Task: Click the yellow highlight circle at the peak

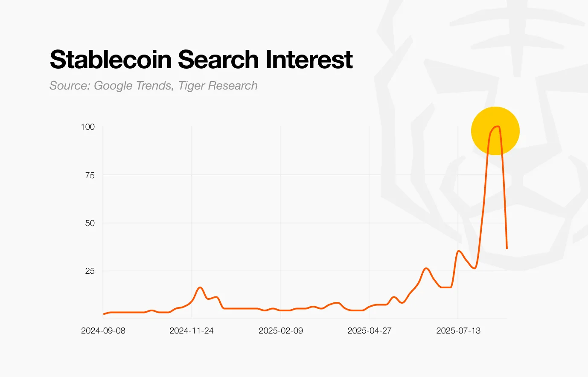Action: pos(495,131)
